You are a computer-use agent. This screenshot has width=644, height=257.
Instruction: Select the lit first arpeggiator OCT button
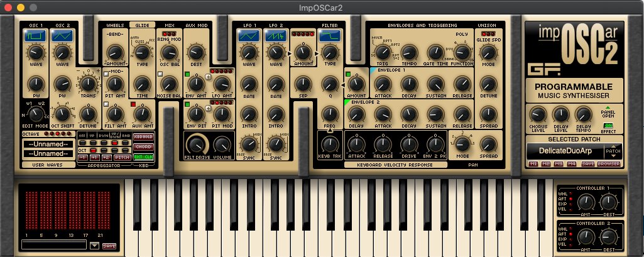[93, 150]
